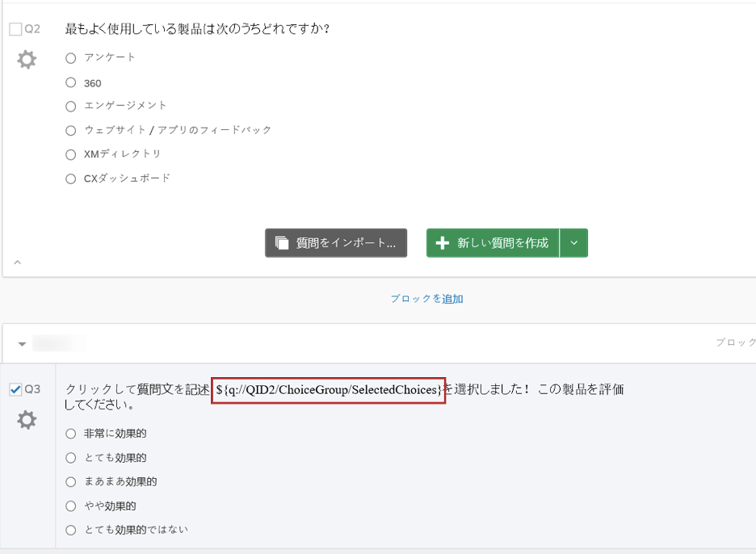The image size is (756, 554).
Task: Select the アンケート radio option
Action: click(x=71, y=58)
